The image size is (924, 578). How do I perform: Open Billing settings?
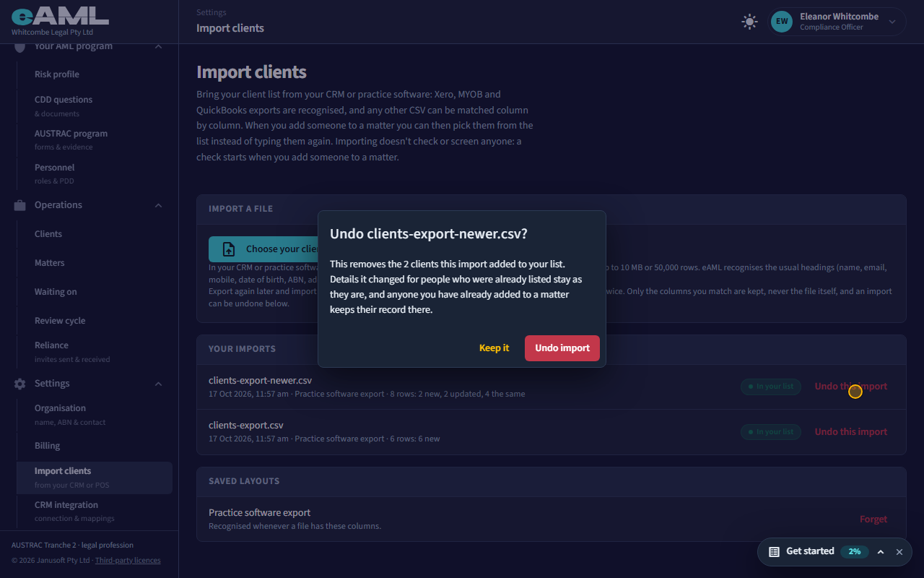[x=95, y=446]
